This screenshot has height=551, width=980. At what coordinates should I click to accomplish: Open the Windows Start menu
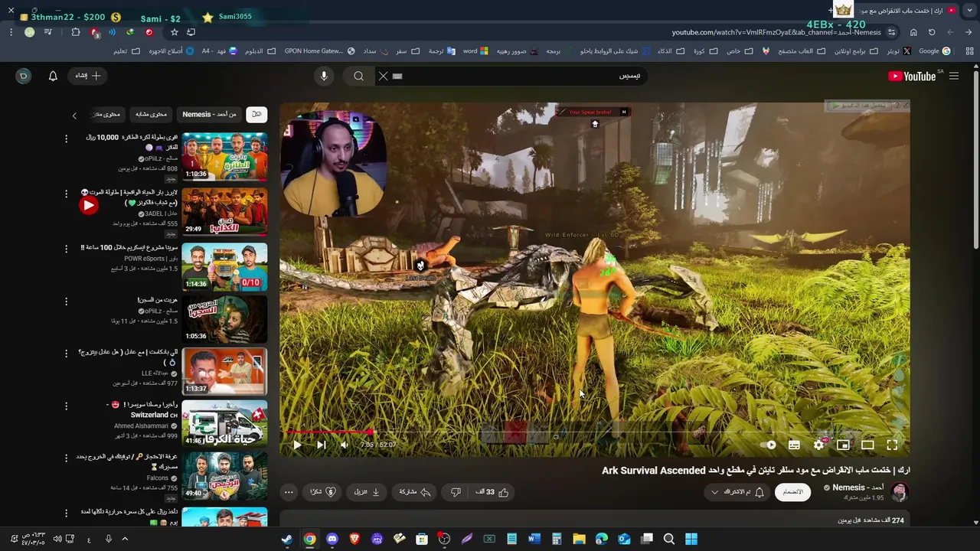[x=691, y=539]
